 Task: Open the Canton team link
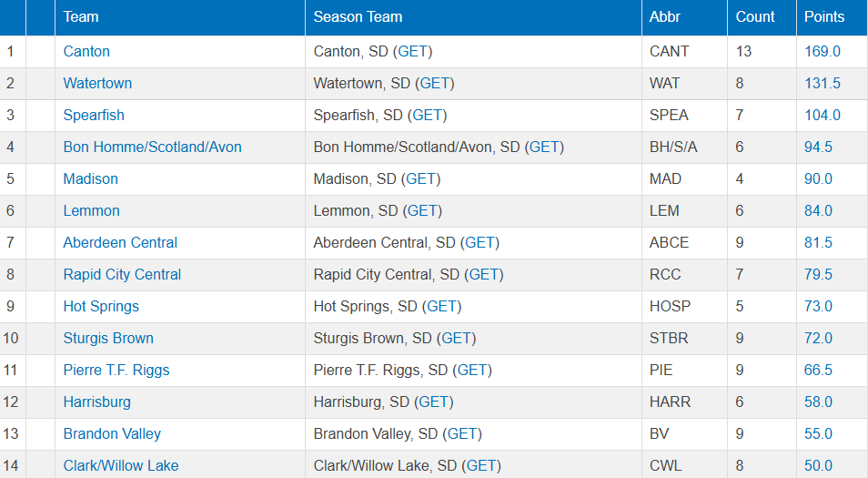pos(86,52)
